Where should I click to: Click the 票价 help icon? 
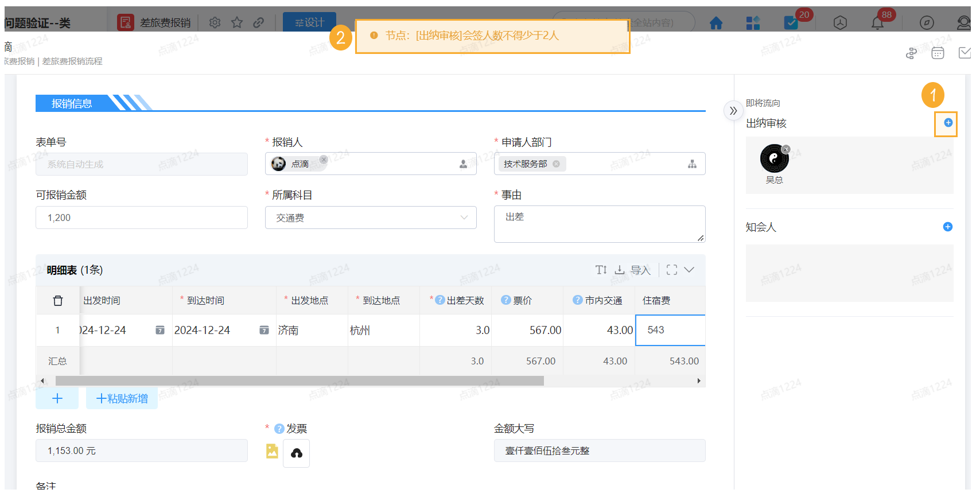(x=506, y=300)
